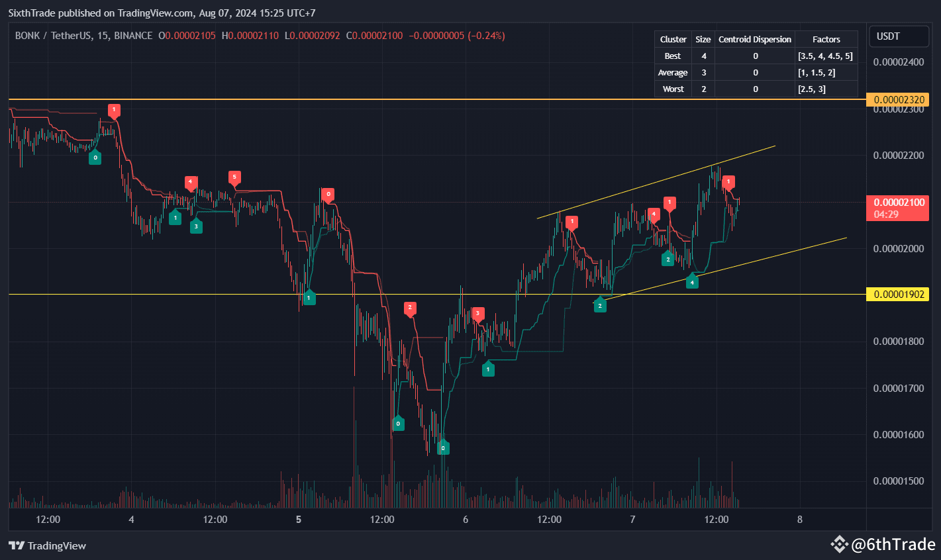Viewport: 941px width, 560px height.
Task: Open the USDT currency selector
Action: coord(899,36)
